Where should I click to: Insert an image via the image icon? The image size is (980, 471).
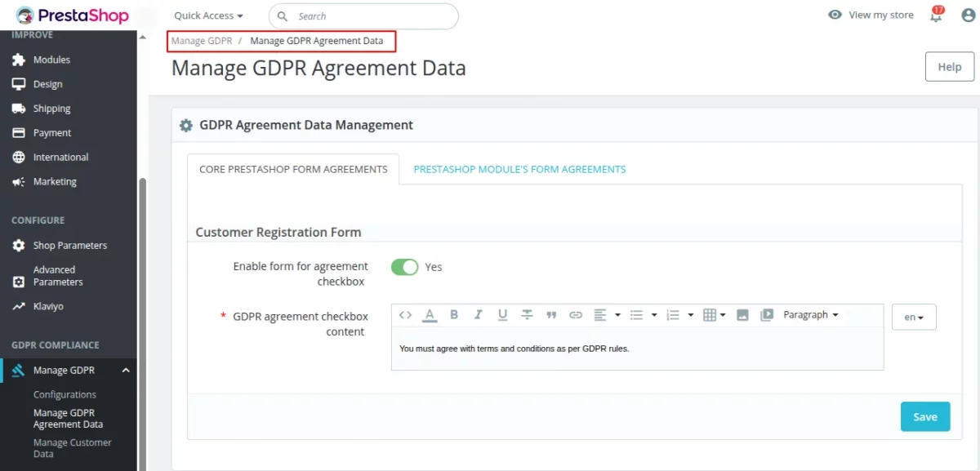(742, 314)
